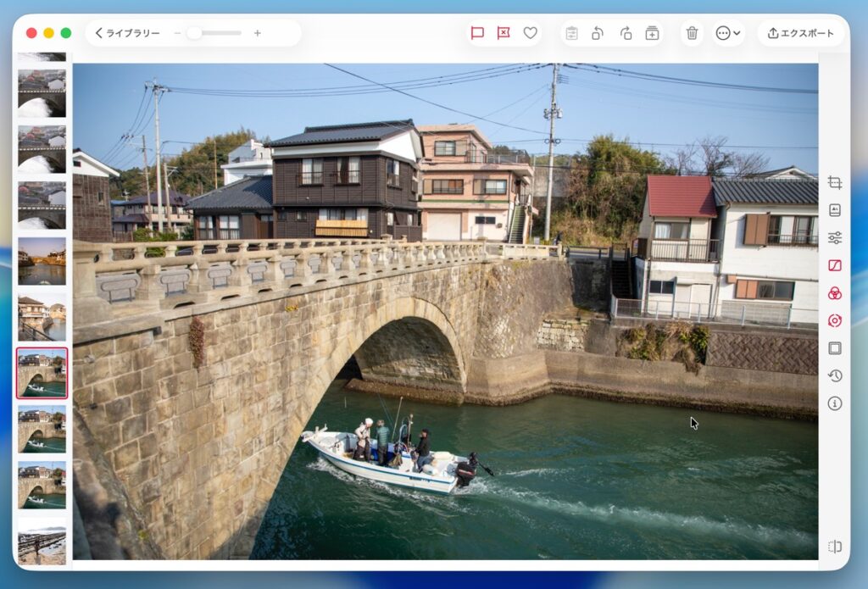Open the Crop tool in right sidebar
This screenshot has width=868, height=589.
point(835,182)
